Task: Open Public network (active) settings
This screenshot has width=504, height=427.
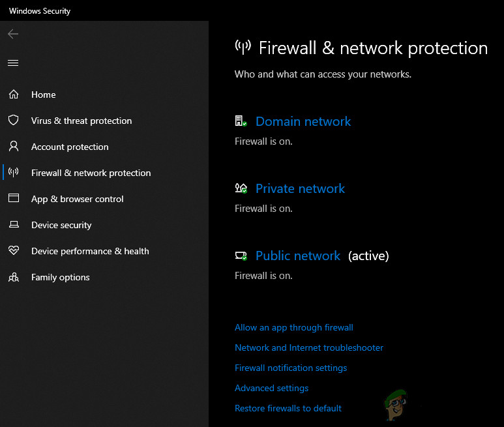Action: pos(298,256)
